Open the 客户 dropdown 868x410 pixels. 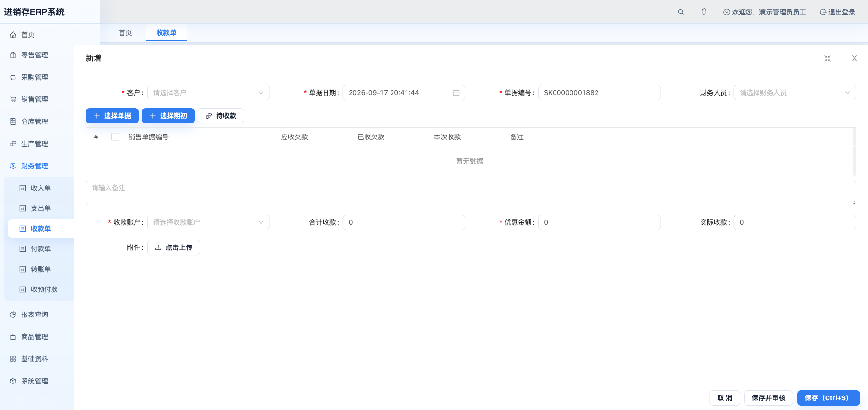point(208,93)
